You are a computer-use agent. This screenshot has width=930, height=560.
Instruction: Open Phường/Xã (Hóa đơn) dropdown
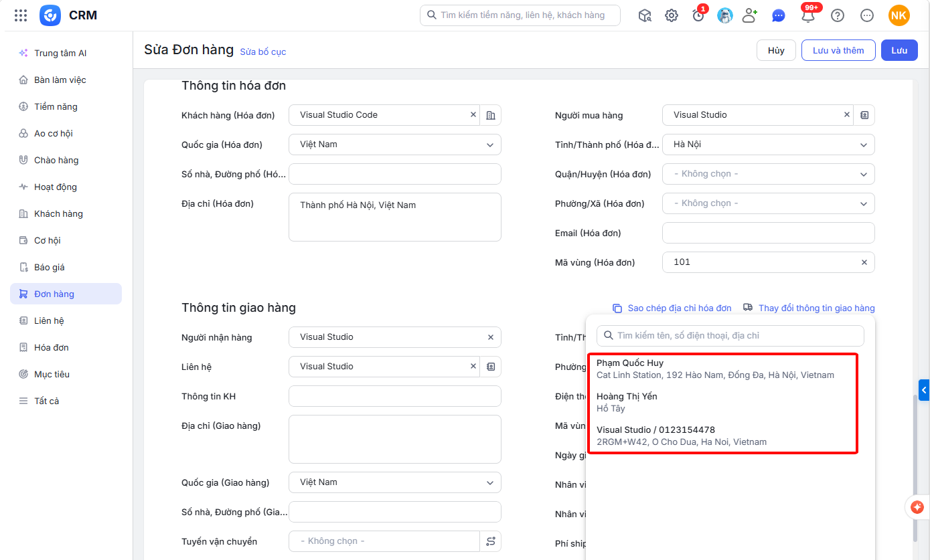click(769, 203)
